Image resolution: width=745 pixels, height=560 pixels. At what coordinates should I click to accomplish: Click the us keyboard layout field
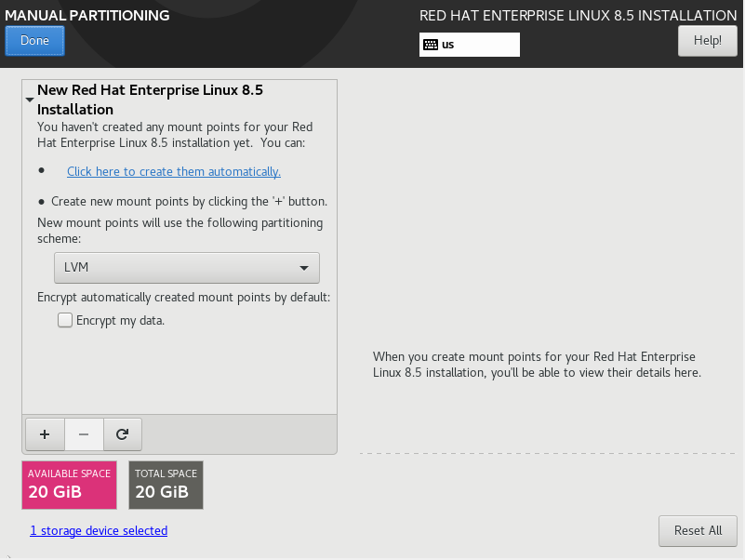[x=470, y=45]
